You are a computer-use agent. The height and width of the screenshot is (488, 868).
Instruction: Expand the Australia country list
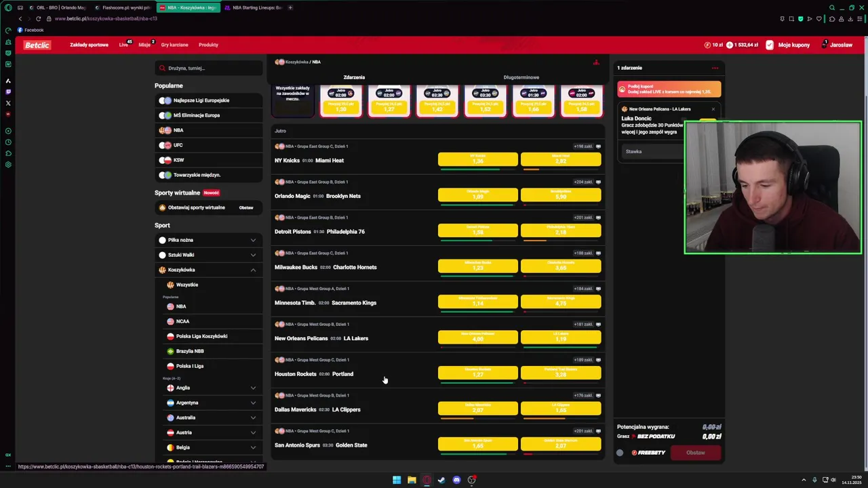click(x=253, y=418)
